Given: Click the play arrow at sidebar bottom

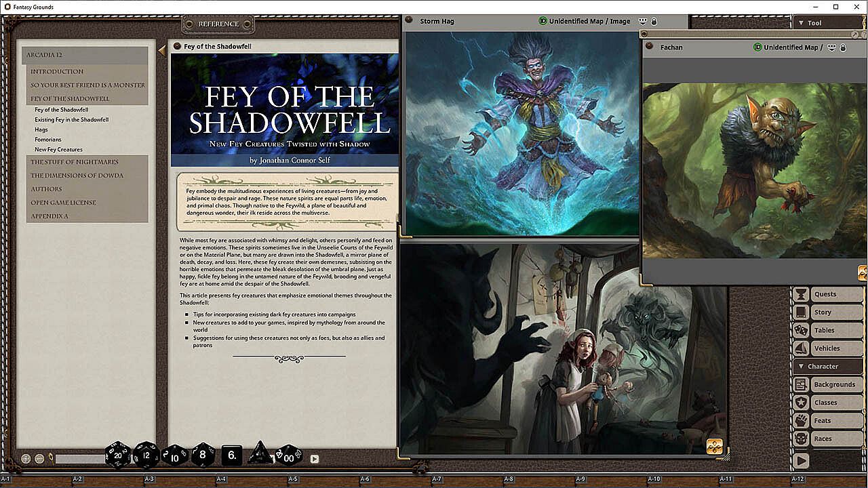Looking at the screenshot, I should click(801, 460).
